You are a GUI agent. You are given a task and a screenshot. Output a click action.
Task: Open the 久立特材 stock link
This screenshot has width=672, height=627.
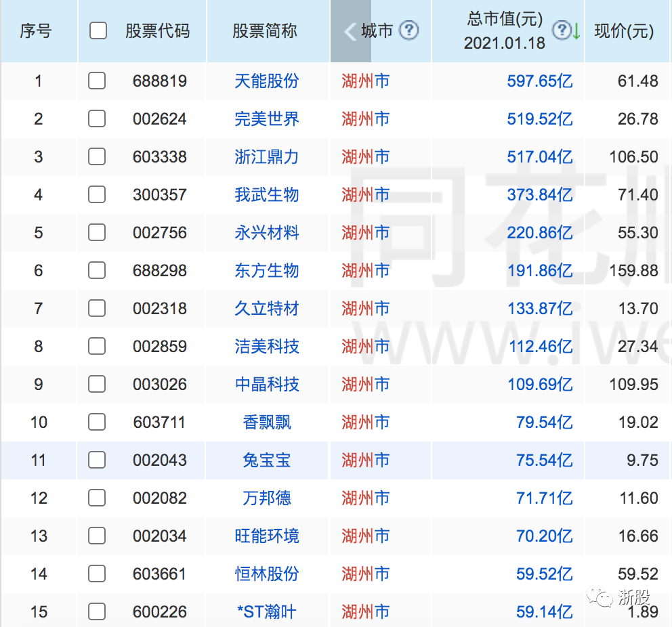coord(267,308)
